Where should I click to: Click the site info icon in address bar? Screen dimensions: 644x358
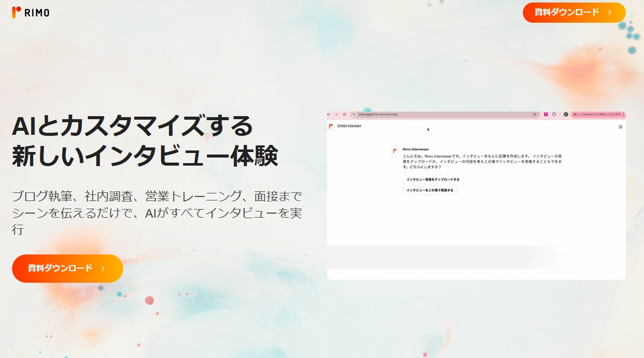(354, 115)
